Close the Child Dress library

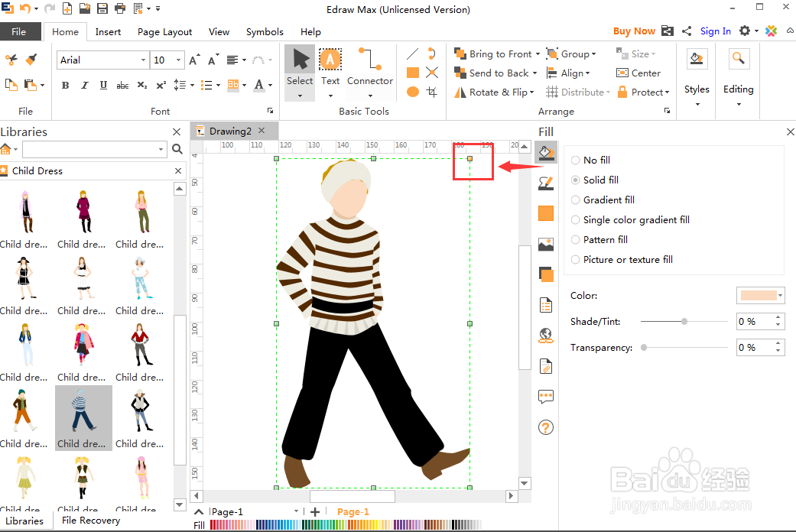click(x=178, y=170)
